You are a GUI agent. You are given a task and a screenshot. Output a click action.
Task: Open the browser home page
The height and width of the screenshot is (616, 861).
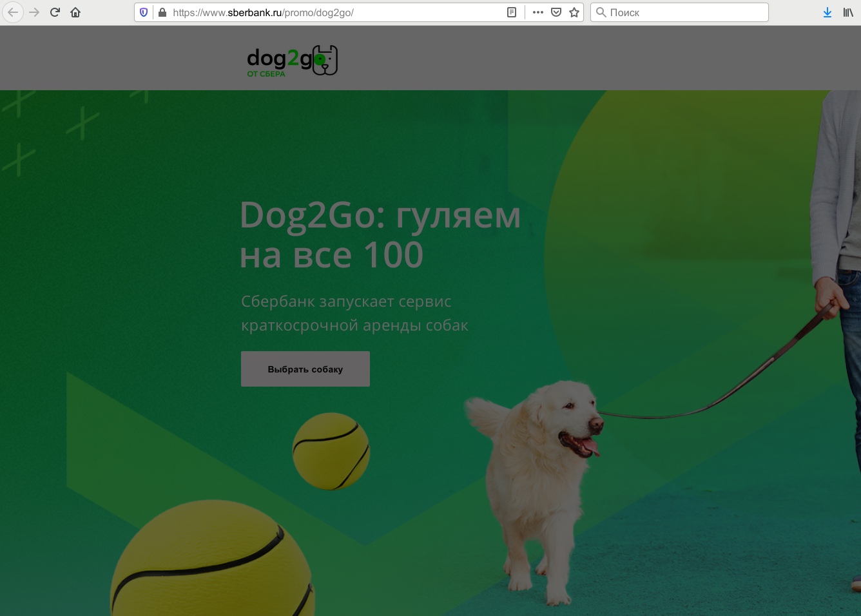click(75, 12)
